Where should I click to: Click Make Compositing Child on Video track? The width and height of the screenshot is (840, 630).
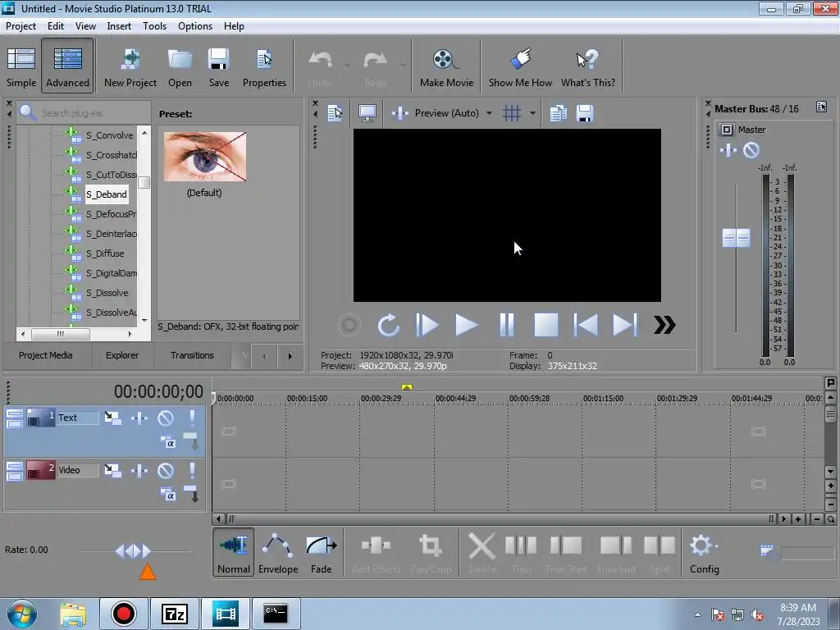[x=191, y=493]
